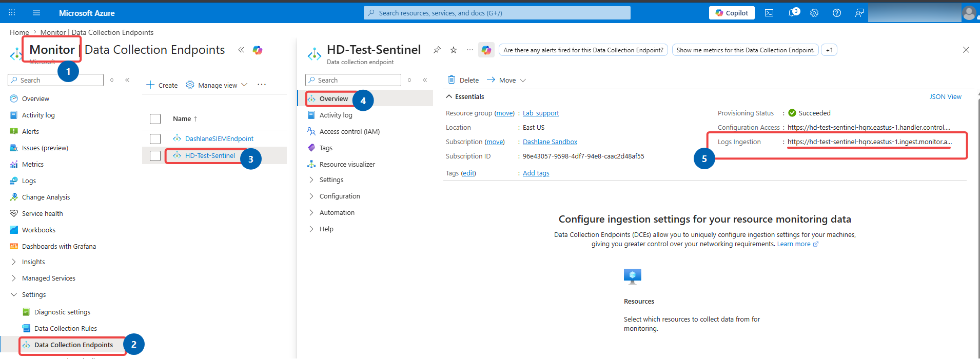Open Workbooks

38,230
